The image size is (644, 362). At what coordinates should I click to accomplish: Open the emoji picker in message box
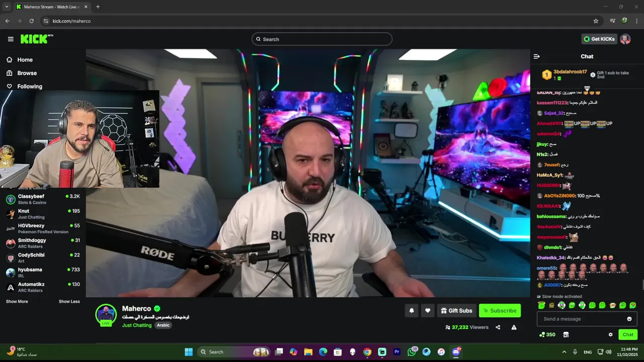pos(629,319)
